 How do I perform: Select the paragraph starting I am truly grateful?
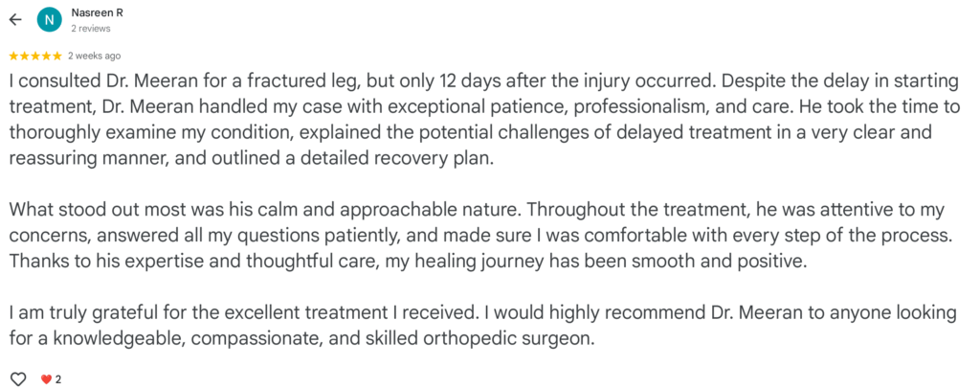pos(483,325)
